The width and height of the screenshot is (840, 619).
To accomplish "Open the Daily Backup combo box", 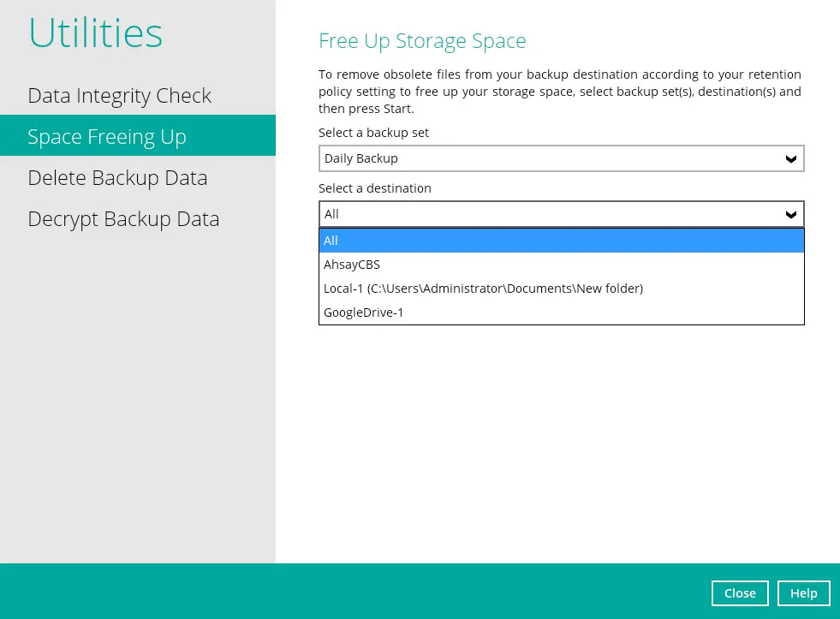I will tap(548, 158).
